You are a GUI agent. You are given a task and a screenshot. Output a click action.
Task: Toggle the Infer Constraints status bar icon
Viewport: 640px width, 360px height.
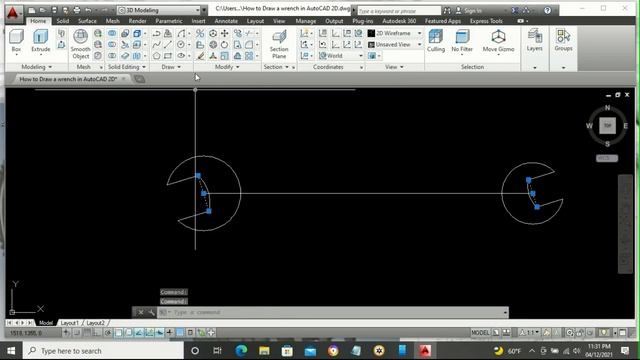(x=67, y=333)
